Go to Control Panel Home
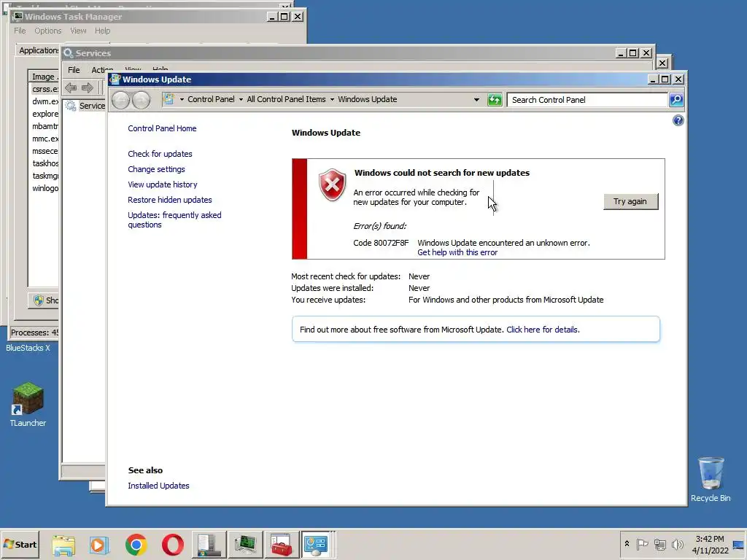Viewport: 747px width, 560px height. point(162,128)
